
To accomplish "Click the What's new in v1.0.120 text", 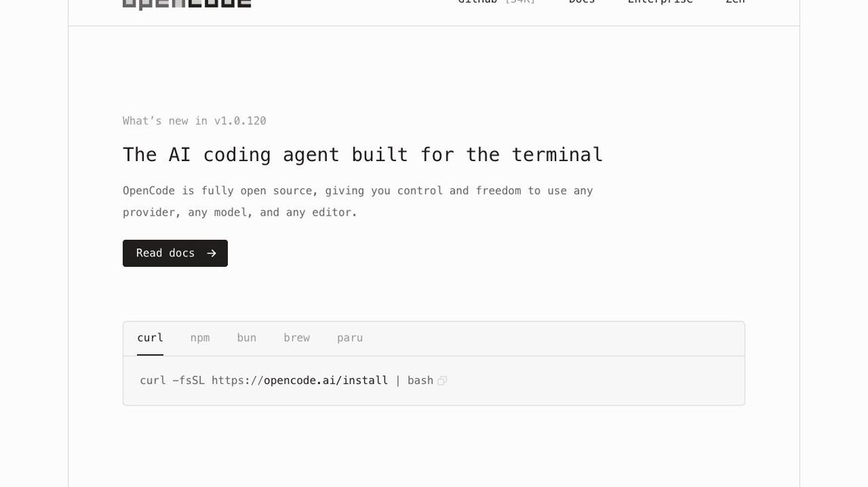I will [x=194, y=120].
